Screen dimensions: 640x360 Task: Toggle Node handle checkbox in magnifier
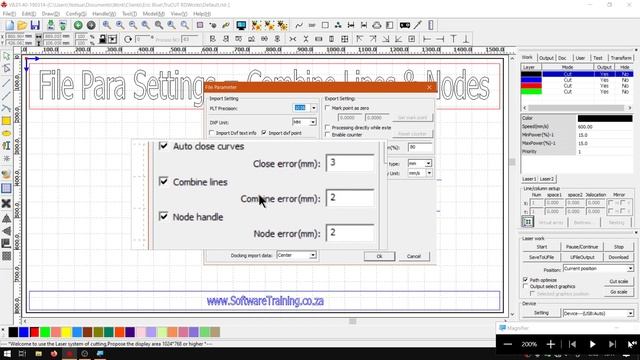coord(163,216)
